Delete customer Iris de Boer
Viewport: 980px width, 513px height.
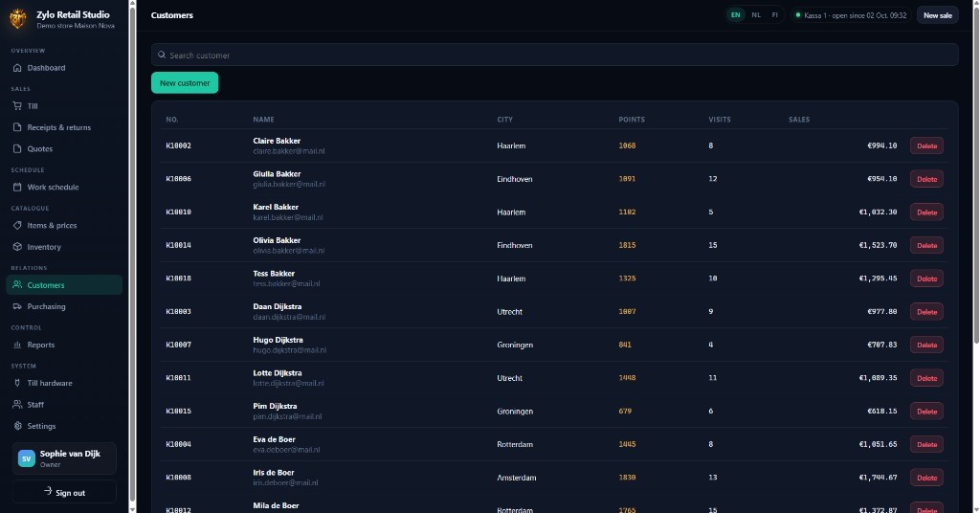coord(926,478)
